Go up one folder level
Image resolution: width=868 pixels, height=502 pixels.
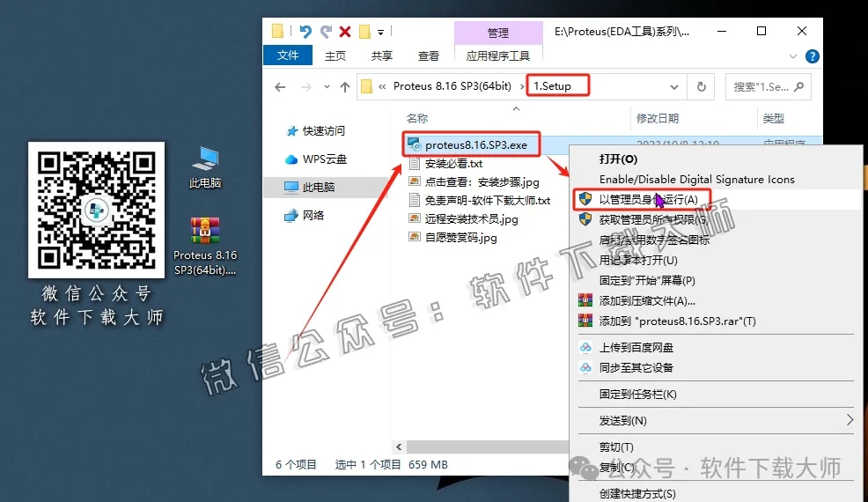[345, 87]
